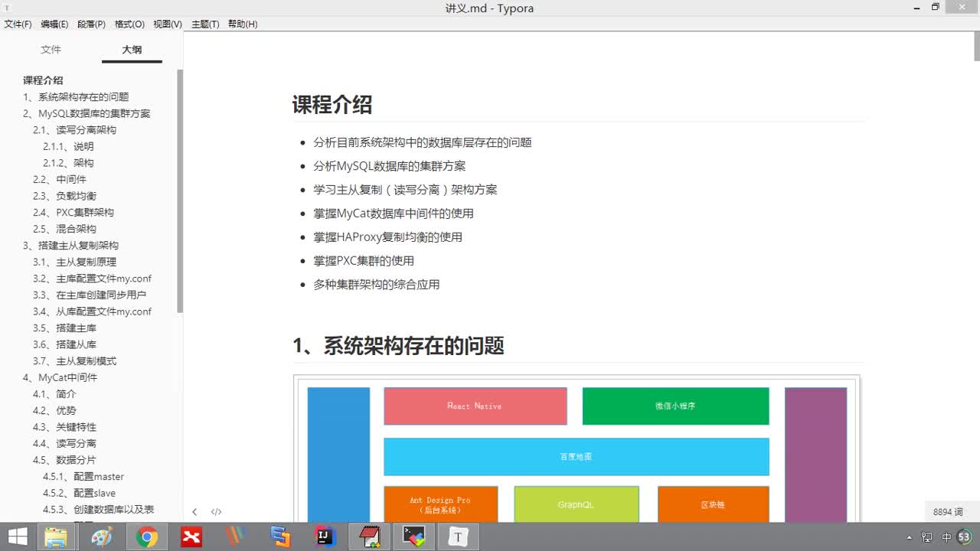Open the 帮助(H) menu
Image resolution: width=980 pixels, height=551 pixels.
pos(243,24)
